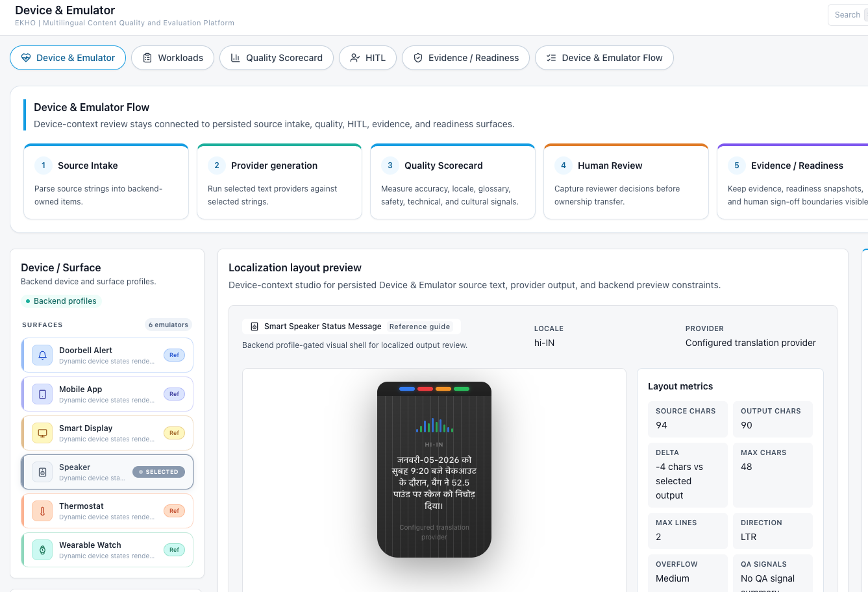The width and height of the screenshot is (868, 592).
Task: Click the selected Speaker surface row
Action: tap(107, 472)
